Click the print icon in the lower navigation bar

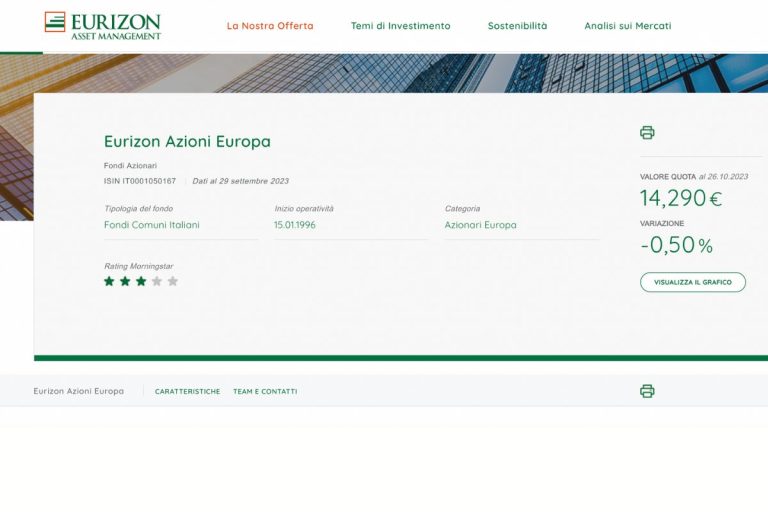647,391
